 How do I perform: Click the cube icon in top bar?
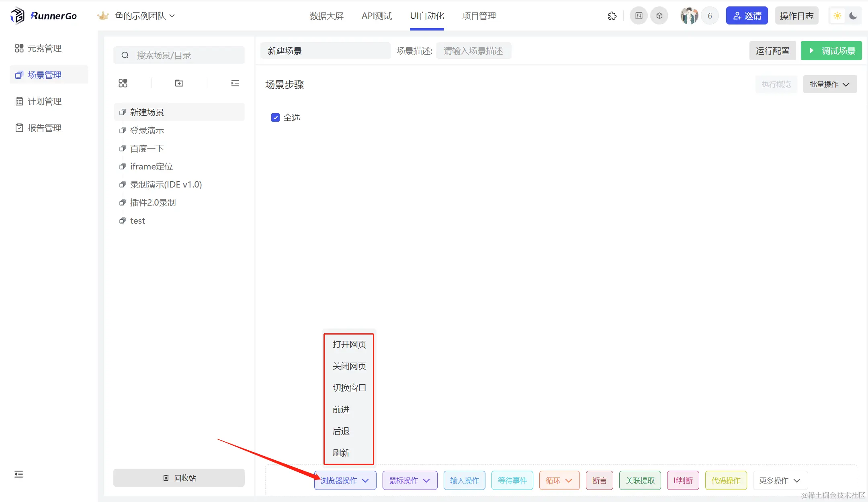[659, 16]
